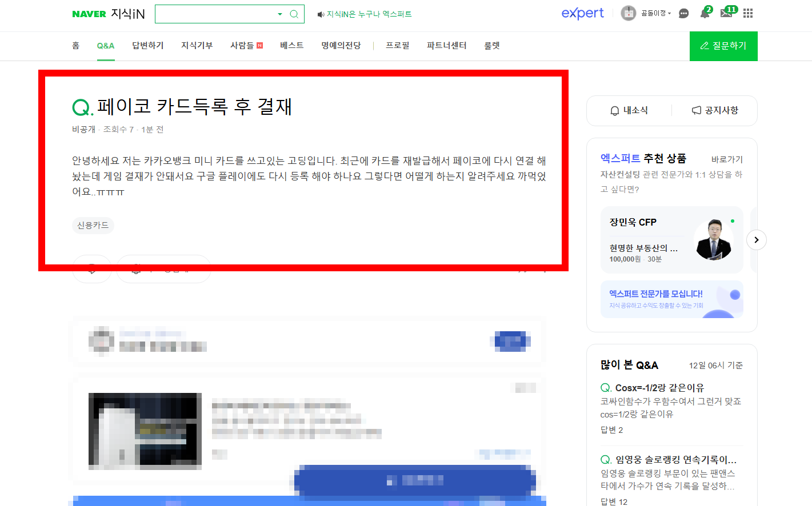
Task: Click the '답변 2' count text
Action: tap(612, 430)
